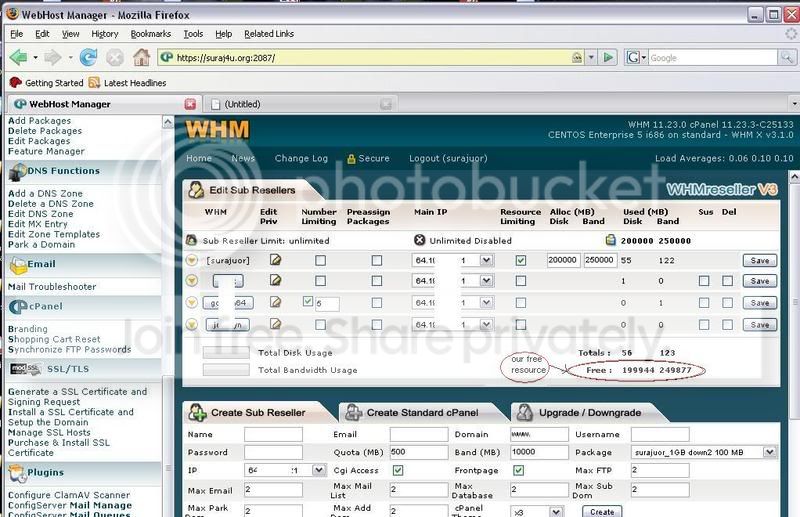Open the Home page icon
This screenshot has width=800, height=517.
click(x=141, y=57)
